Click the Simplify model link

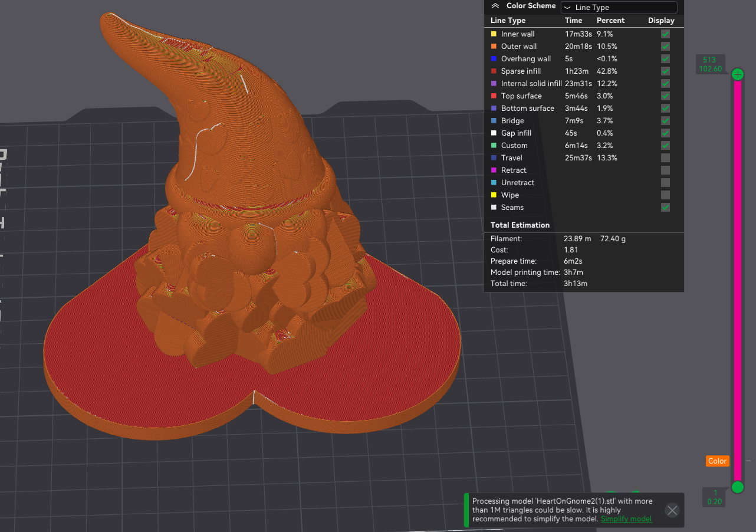point(626,519)
